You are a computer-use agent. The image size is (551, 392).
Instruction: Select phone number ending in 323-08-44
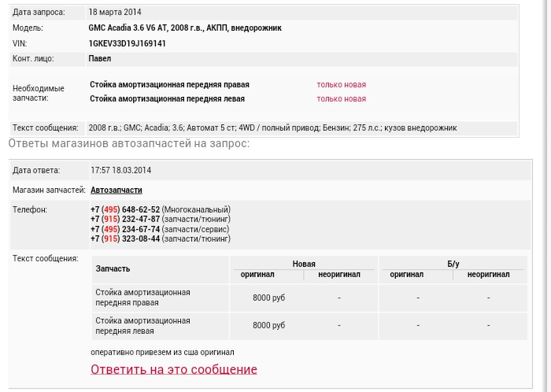(125, 239)
